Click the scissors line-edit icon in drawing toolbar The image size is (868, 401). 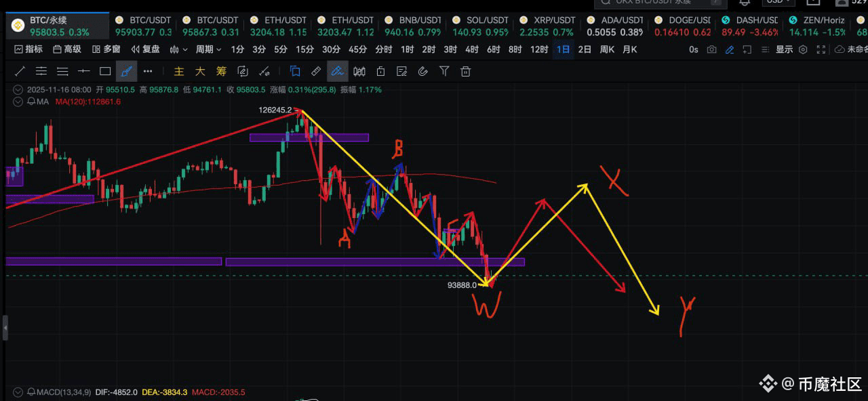(x=264, y=71)
